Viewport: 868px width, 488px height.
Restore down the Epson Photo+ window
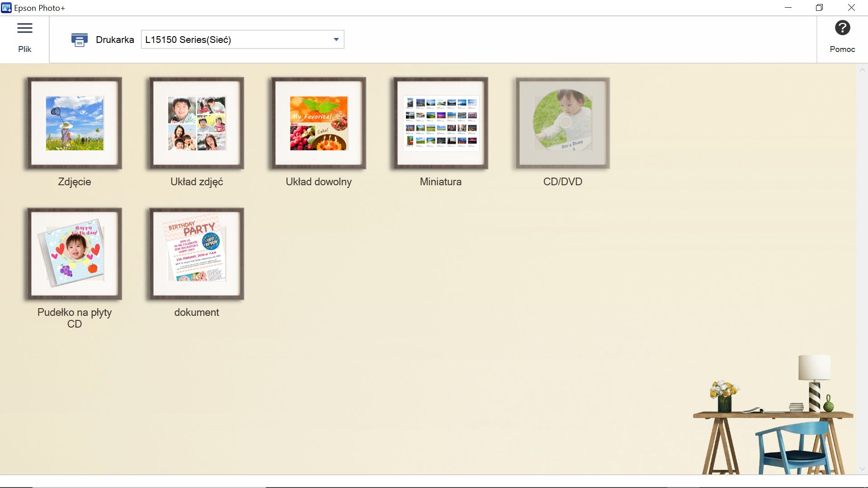click(x=819, y=8)
